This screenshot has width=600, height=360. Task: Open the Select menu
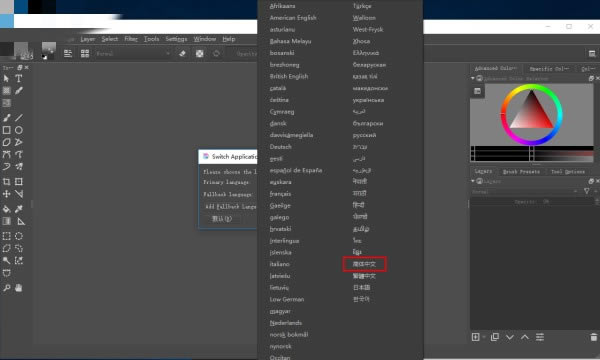pos(110,39)
